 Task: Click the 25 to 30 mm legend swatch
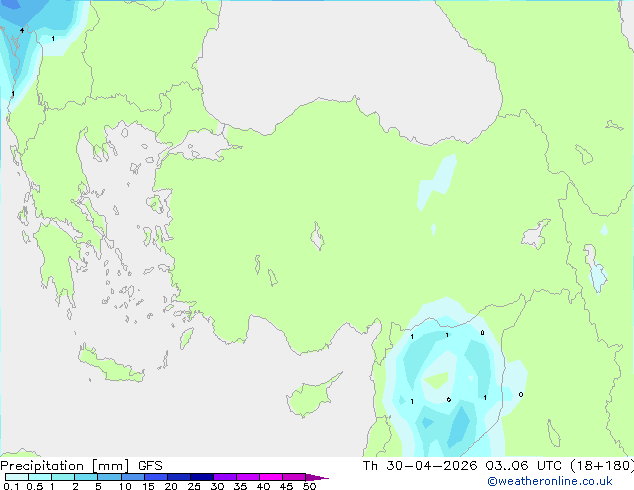pyautogui.click(x=202, y=477)
